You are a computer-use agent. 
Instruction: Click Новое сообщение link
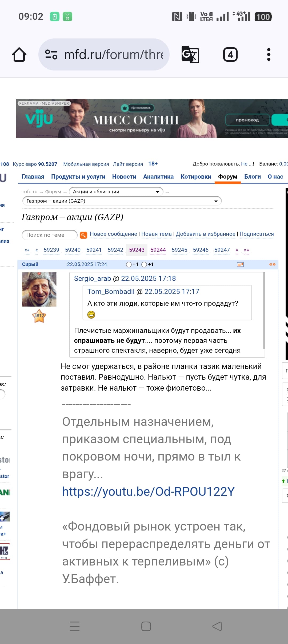point(113,234)
